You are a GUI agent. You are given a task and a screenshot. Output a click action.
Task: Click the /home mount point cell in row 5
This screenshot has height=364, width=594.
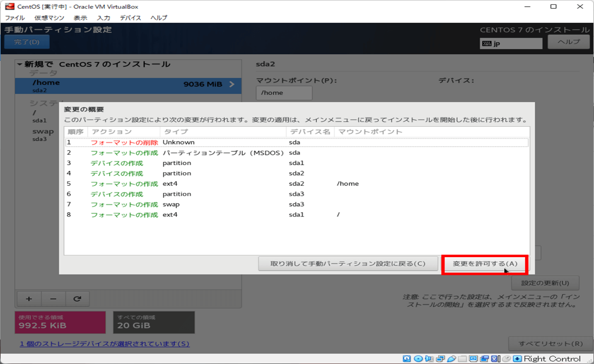coord(348,184)
